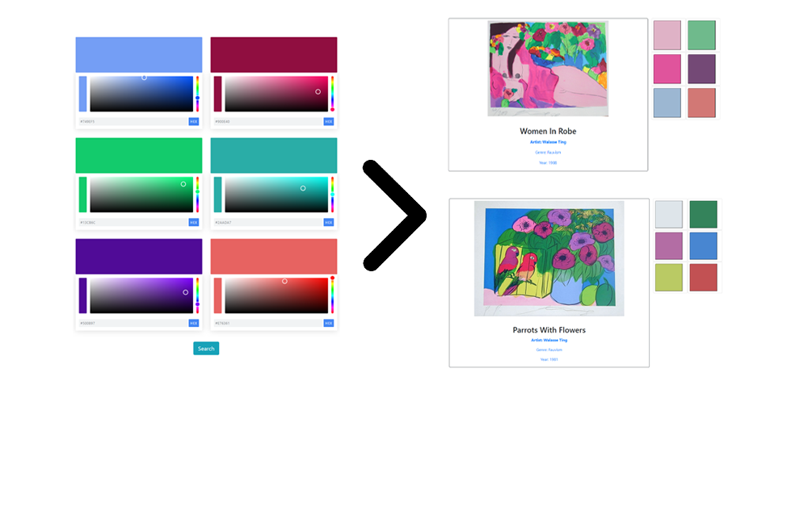Click the Parrots With Flowers title
The height and width of the screenshot is (532, 808).
point(549,330)
